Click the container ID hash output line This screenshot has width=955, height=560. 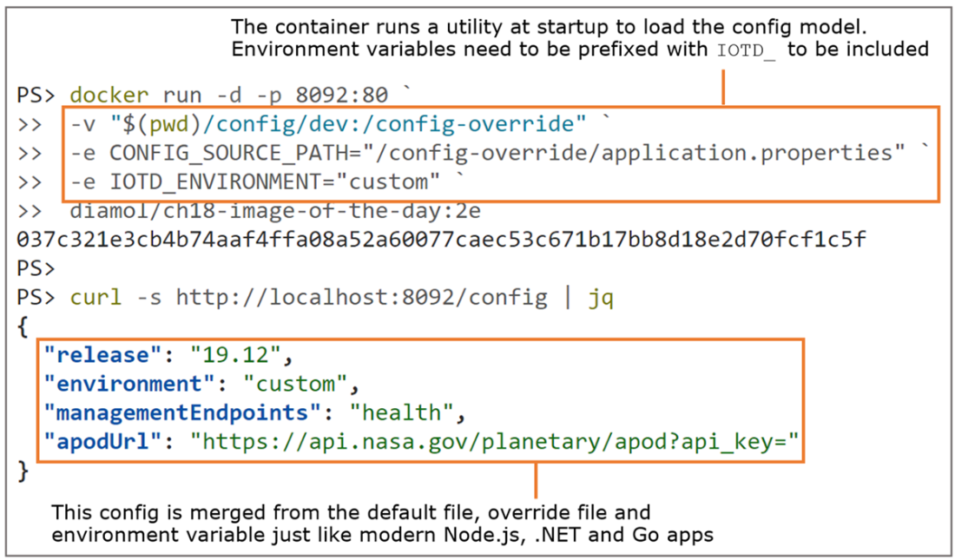(442, 240)
